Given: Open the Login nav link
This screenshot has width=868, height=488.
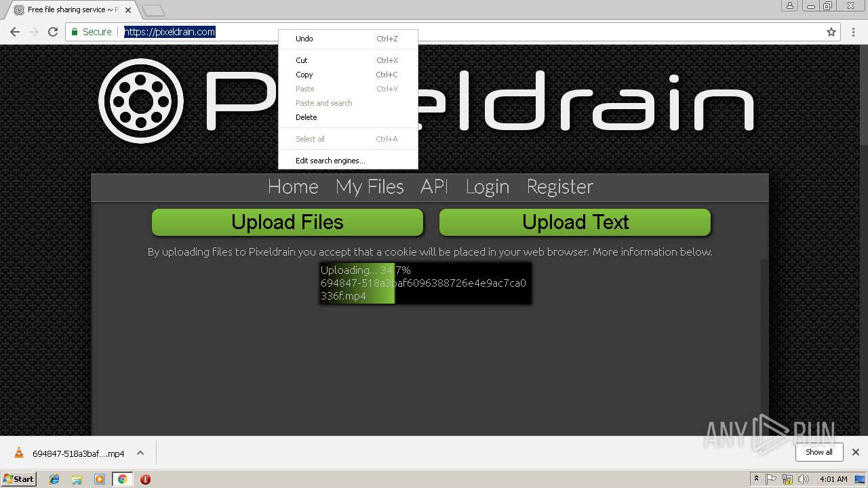Looking at the screenshot, I should [x=488, y=187].
